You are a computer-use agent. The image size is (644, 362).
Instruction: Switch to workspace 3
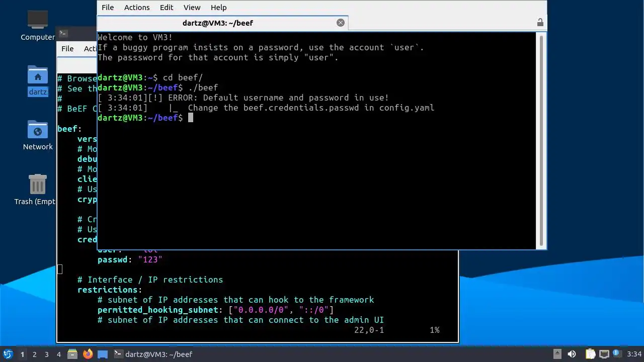pos(46,354)
